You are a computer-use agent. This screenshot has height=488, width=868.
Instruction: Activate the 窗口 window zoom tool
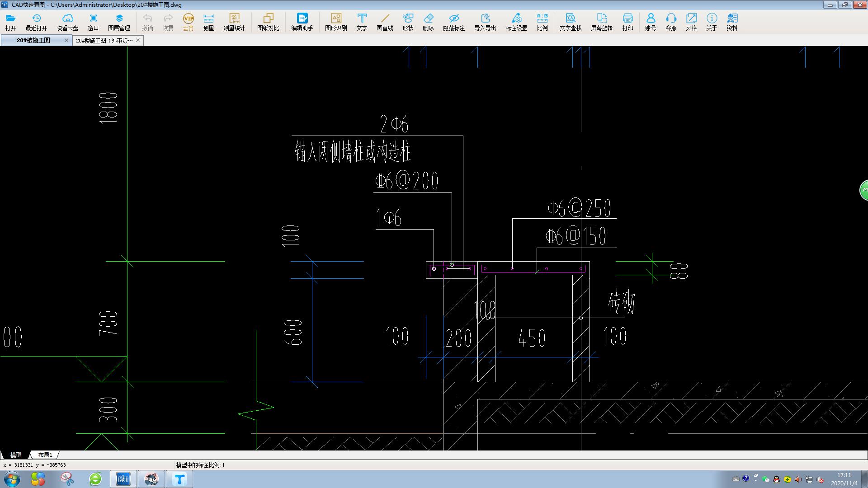pyautogui.click(x=93, y=22)
